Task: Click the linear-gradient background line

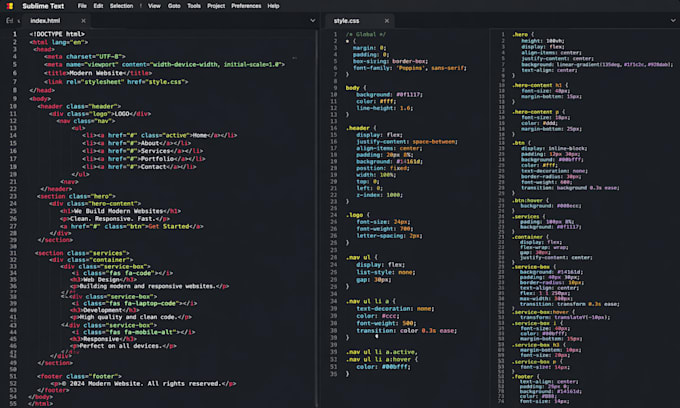Action: tap(597, 64)
